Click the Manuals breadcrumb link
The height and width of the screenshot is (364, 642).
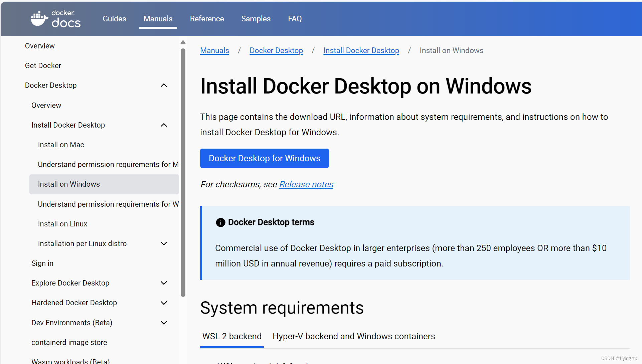click(214, 50)
